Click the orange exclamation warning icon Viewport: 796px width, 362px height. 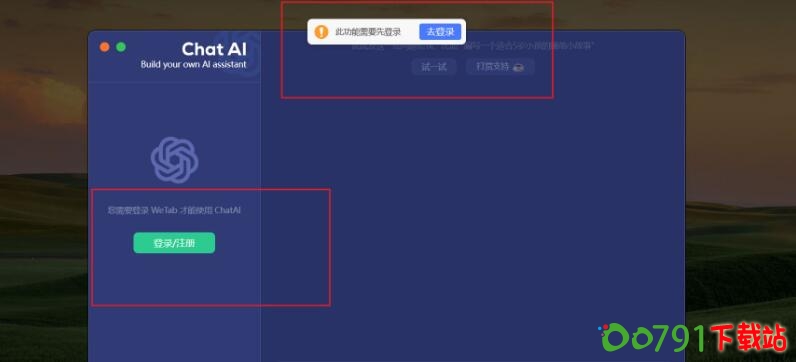pyautogui.click(x=321, y=32)
